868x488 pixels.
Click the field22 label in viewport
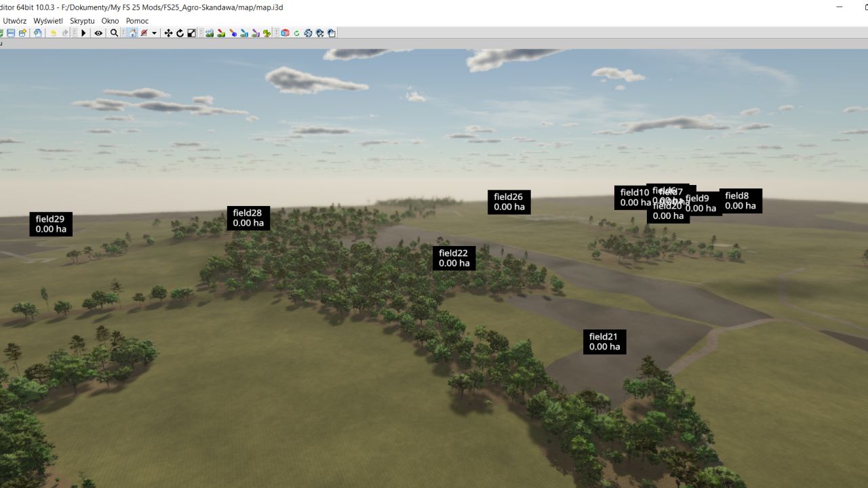[454, 258]
